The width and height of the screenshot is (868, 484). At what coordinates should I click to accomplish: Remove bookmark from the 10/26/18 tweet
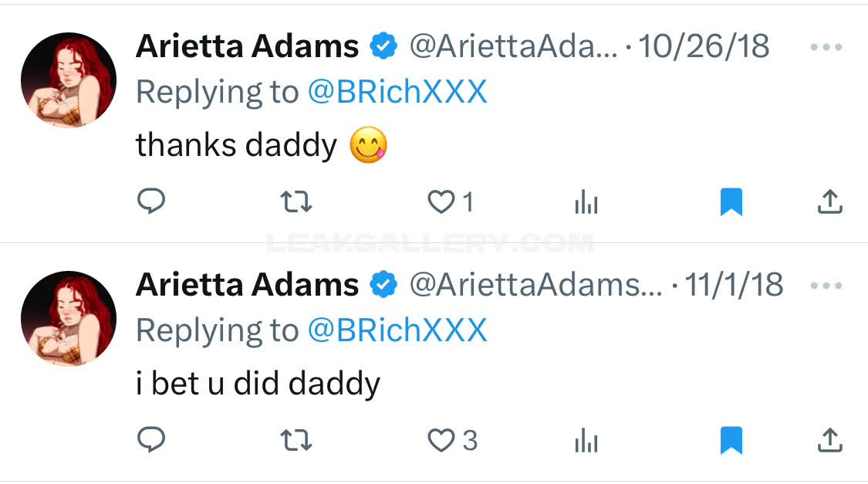click(731, 202)
